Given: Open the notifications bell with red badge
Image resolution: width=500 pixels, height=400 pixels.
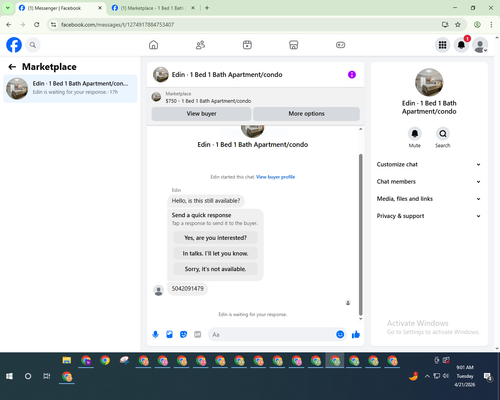Looking at the screenshot, I should [x=461, y=45].
